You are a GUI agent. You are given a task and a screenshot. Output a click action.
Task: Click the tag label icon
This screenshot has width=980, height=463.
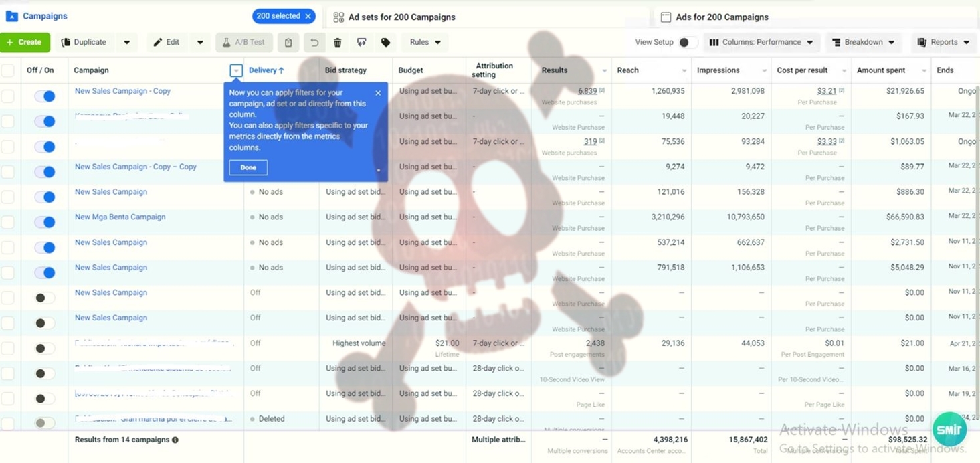pos(385,42)
